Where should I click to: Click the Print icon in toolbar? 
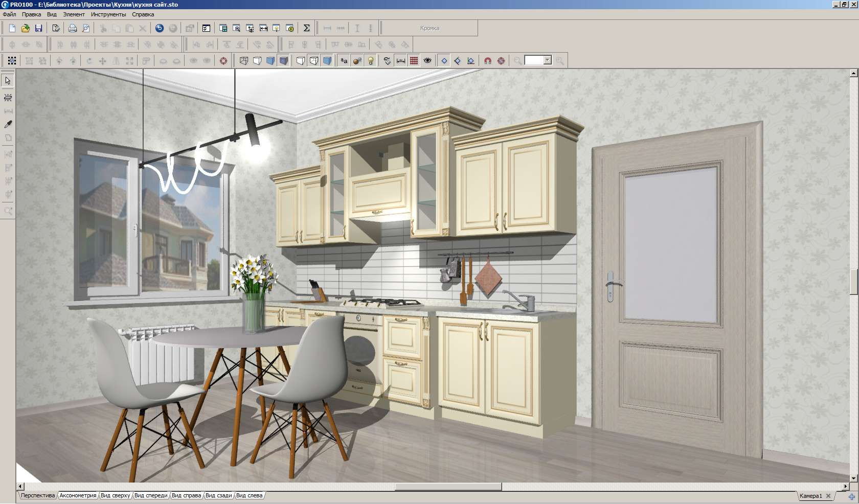tap(73, 28)
